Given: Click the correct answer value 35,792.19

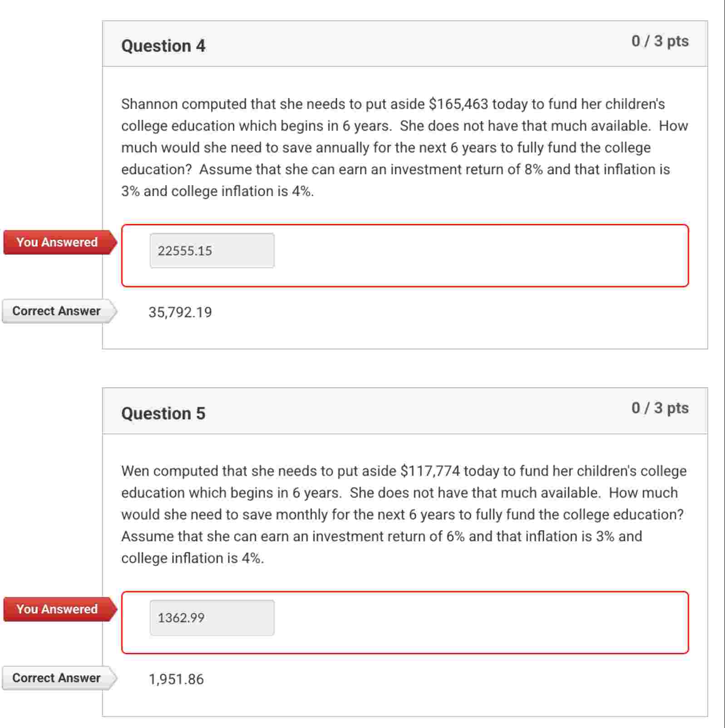Looking at the screenshot, I should click(x=181, y=312).
